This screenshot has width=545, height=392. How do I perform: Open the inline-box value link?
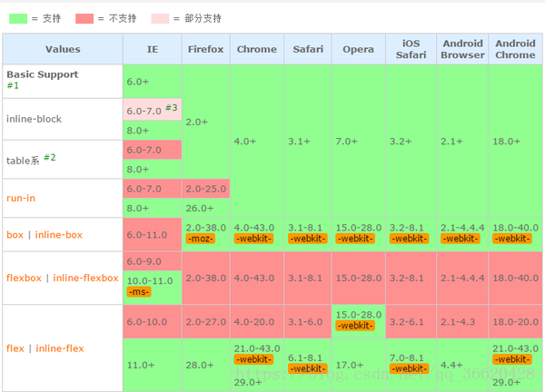point(59,235)
